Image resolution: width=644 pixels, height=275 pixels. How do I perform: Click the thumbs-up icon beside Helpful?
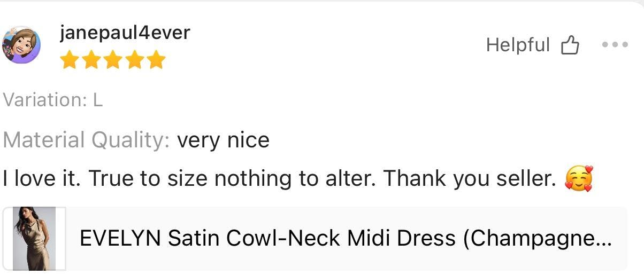(x=570, y=46)
